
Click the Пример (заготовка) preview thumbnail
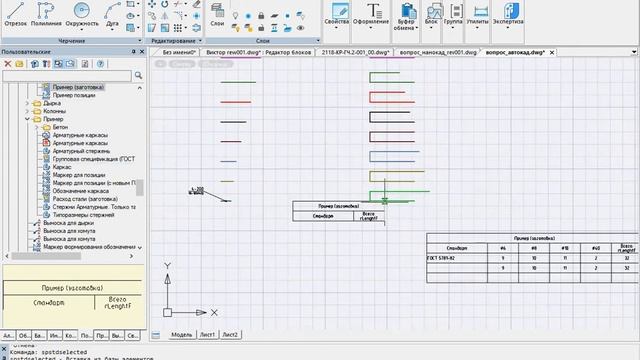tap(73, 296)
